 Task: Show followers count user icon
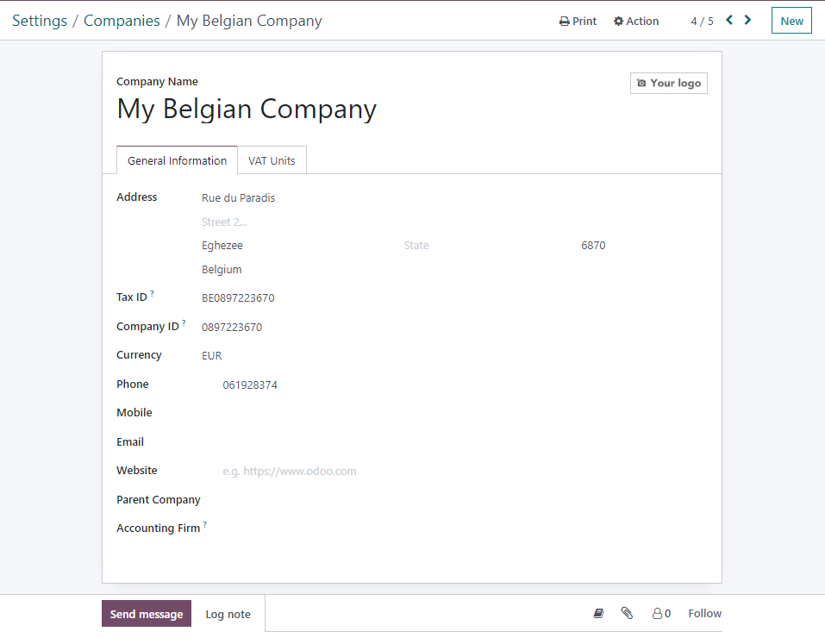[x=657, y=614]
